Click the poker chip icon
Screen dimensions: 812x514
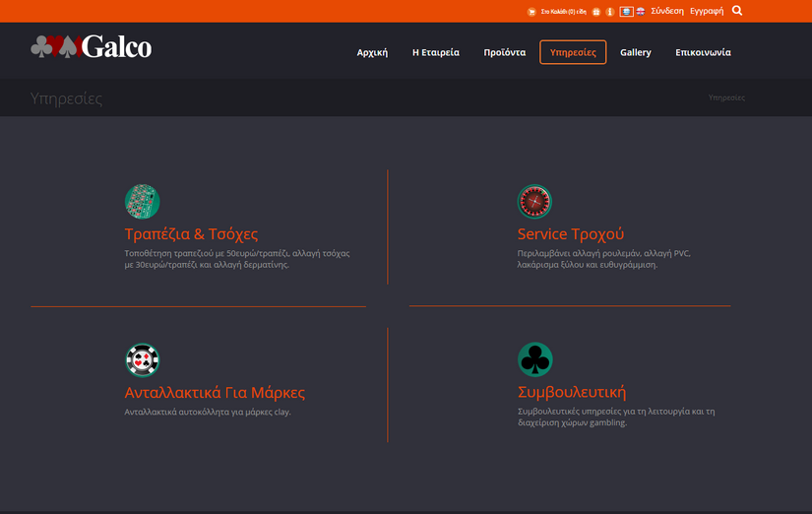[142, 360]
